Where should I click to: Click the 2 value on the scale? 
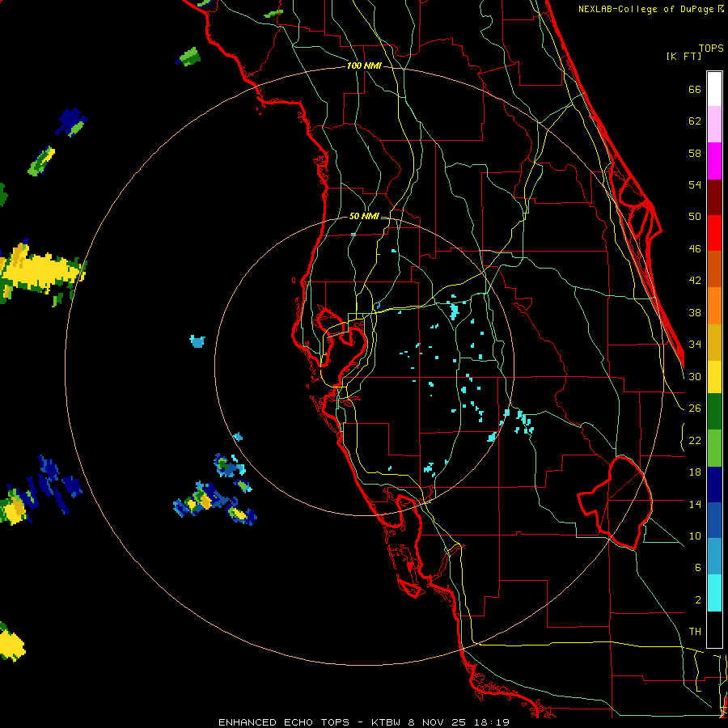point(698,600)
